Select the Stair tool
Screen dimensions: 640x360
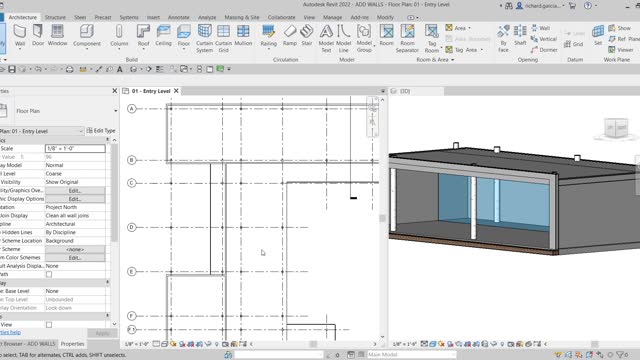[307, 35]
